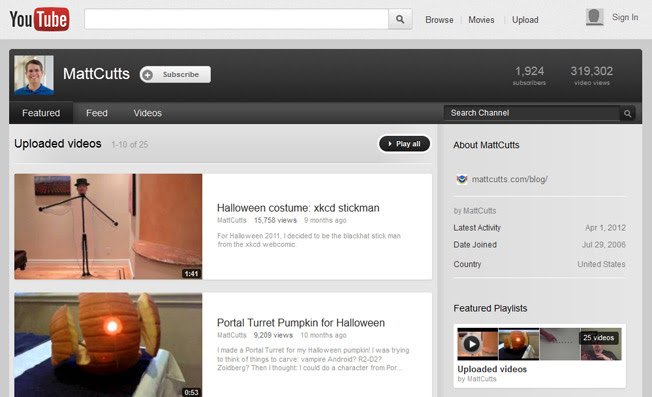652x397 pixels.
Task: Click the 'Apr 1, 2012' latest activity date
Action: (605, 228)
